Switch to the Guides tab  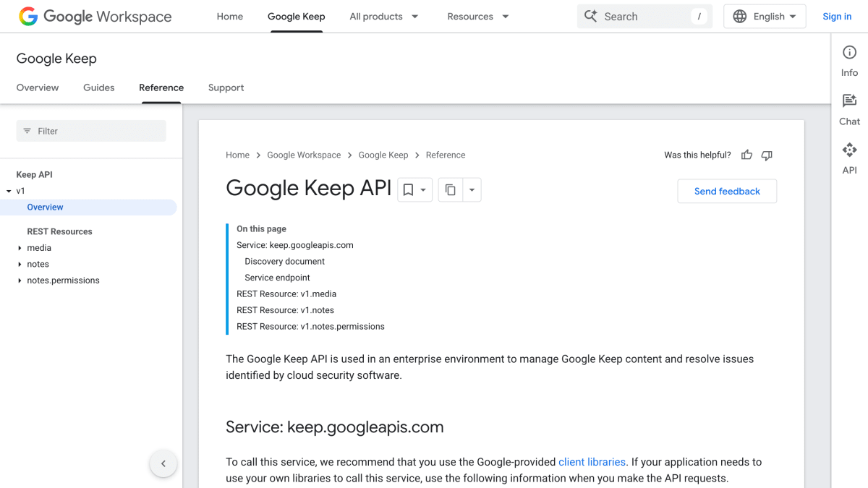pyautogui.click(x=99, y=87)
